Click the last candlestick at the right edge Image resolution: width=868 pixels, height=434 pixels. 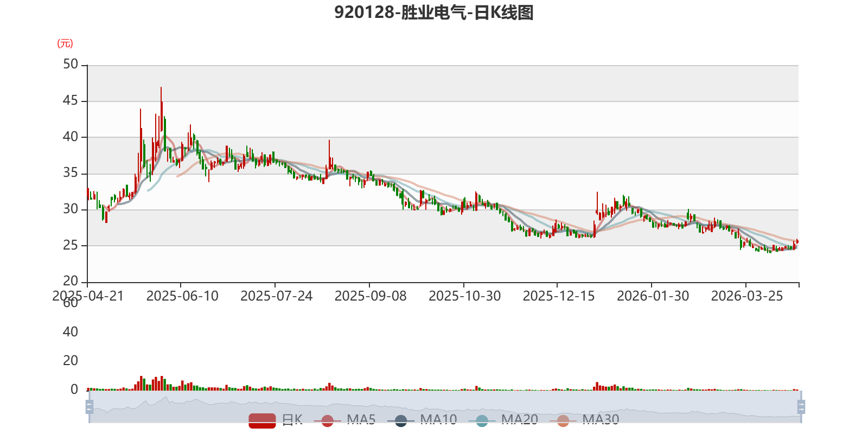(797, 242)
